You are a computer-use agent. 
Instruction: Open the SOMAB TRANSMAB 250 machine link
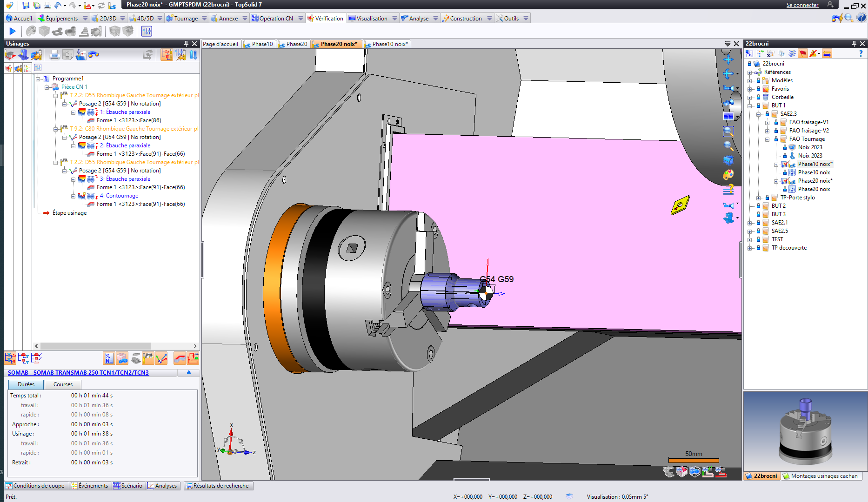click(78, 373)
